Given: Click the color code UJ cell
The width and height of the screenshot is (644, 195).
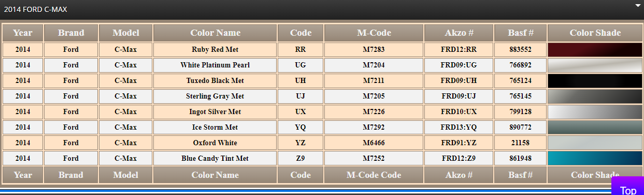Looking at the screenshot, I should click(301, 96).
